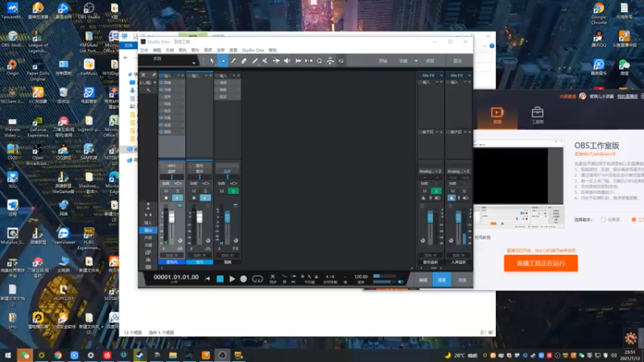This screenshot has height=362, width=644.
Task: Select the 经典版 radio option
Action: coord(604,219)
